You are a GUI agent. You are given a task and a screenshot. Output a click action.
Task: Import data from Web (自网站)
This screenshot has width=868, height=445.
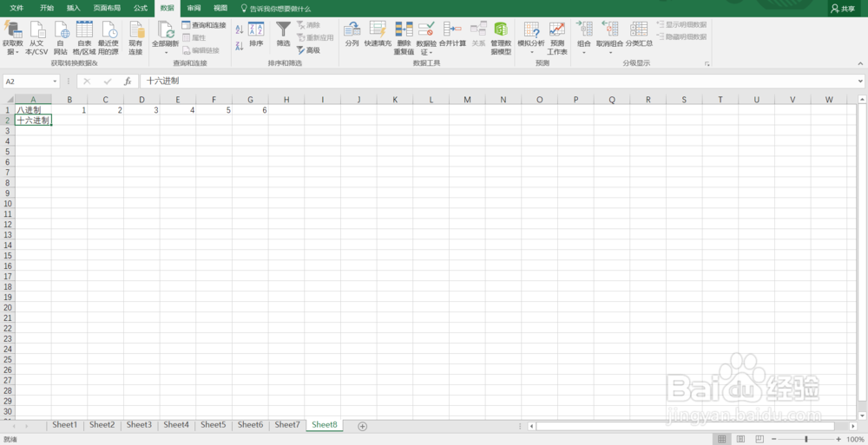pyautogui.click(x=61, y=38)
